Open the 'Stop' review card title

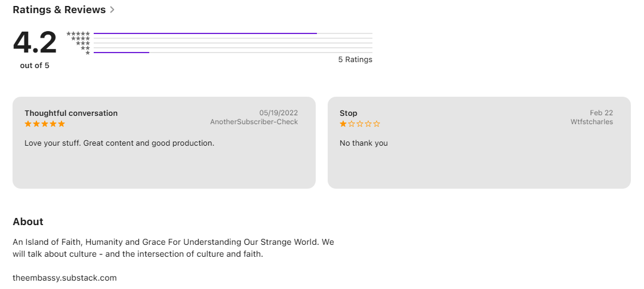click(x=349, y=113)
